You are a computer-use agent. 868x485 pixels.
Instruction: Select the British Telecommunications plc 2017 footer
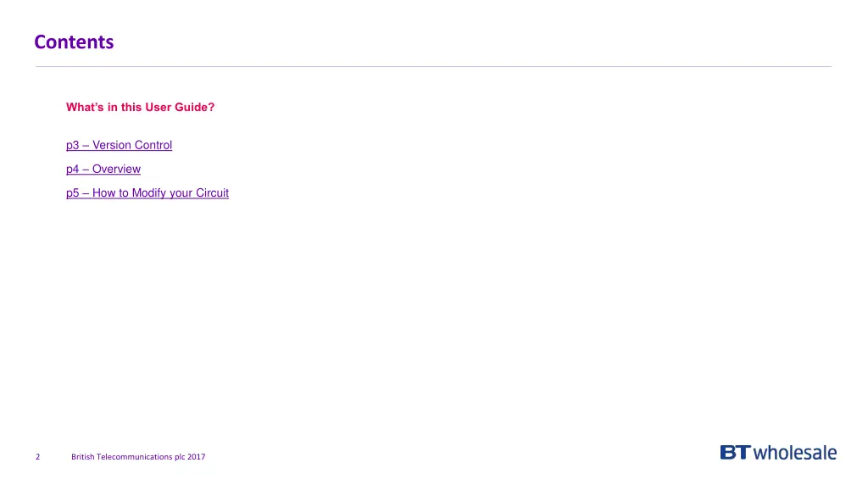pyautogui.click(x=138, y=457)
